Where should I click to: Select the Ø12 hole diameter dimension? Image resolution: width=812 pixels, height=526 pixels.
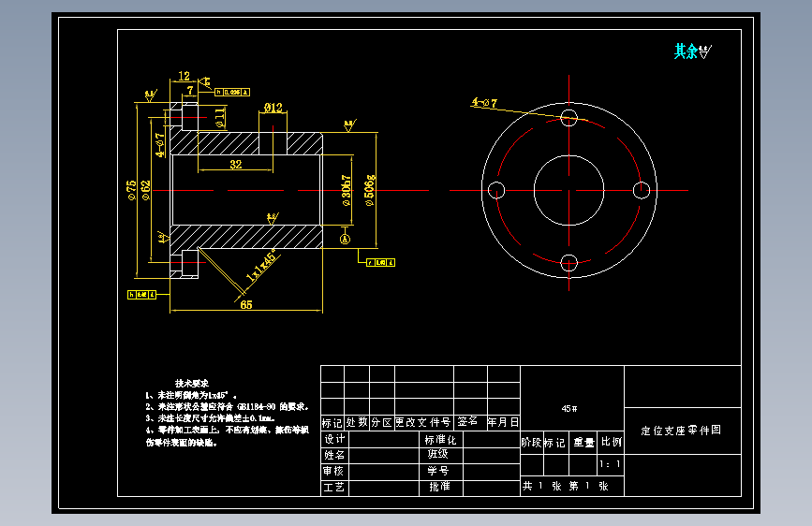273,108
